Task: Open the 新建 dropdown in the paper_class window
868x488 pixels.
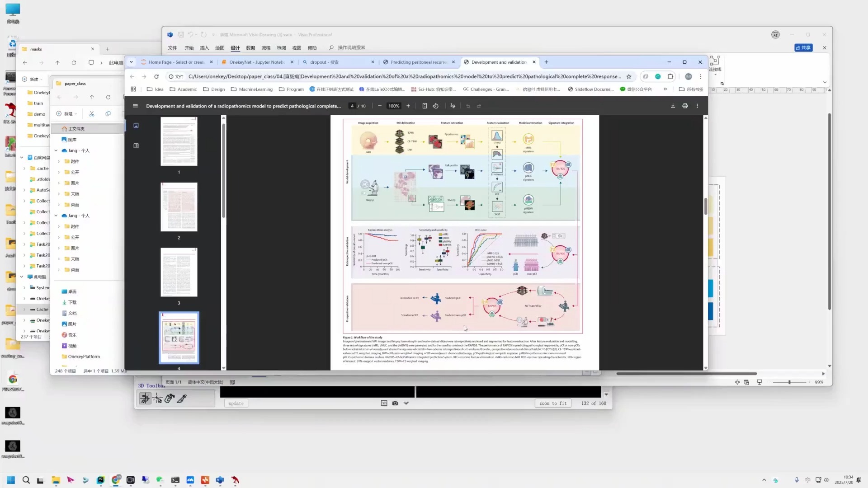Action: 67,113
